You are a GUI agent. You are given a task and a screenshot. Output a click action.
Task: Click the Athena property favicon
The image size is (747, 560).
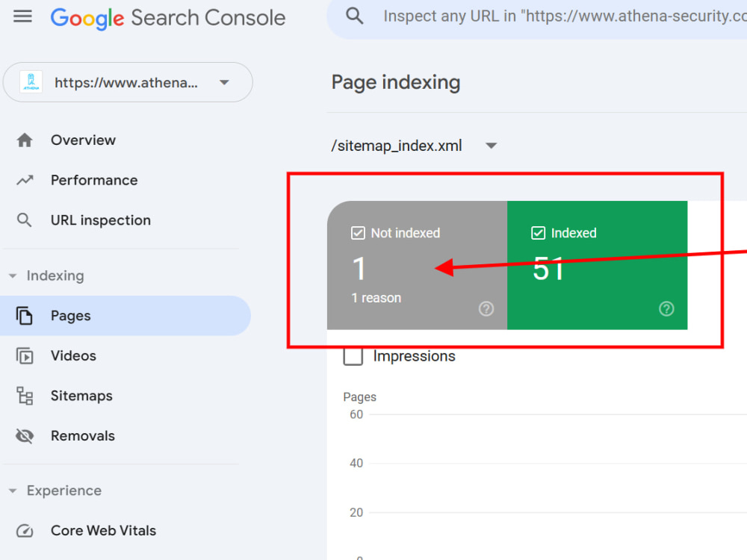pos(31,82)
